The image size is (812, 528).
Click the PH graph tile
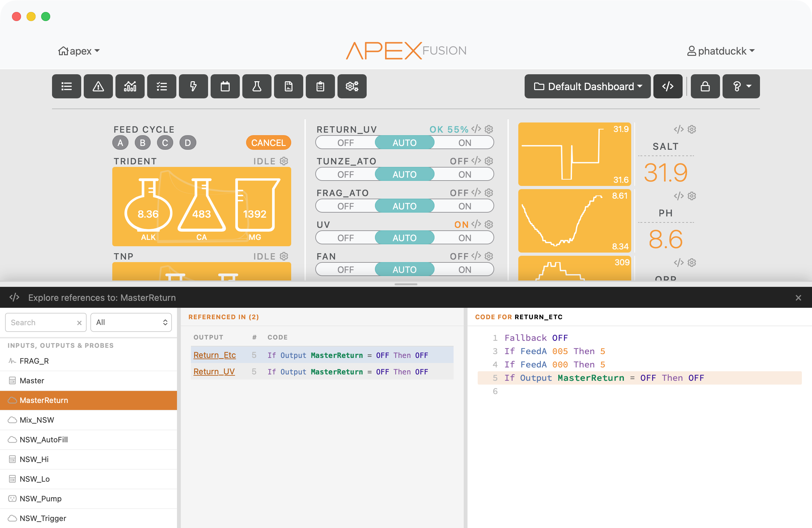pyautogui.click(x=574, y=221)
